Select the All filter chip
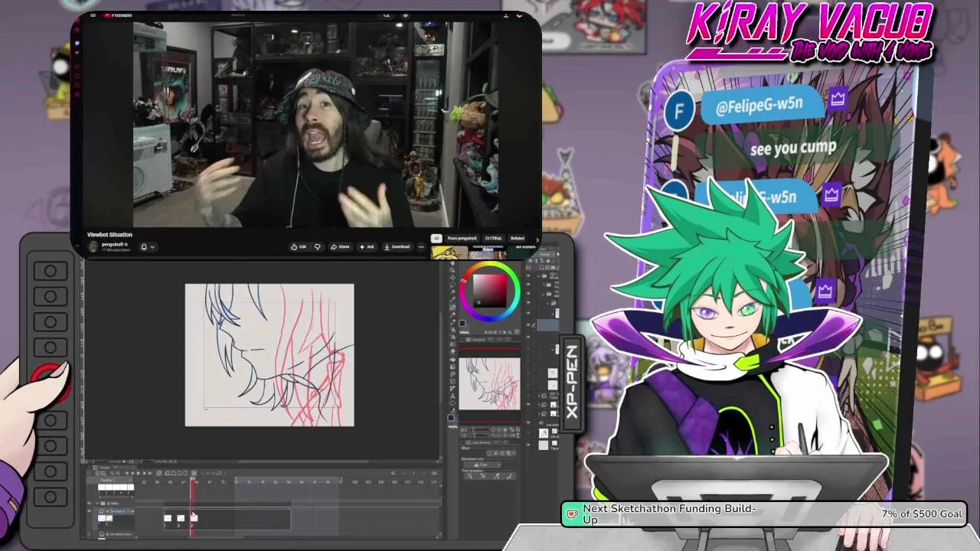This screenshot has height=551, width=980. coord(436,238)
